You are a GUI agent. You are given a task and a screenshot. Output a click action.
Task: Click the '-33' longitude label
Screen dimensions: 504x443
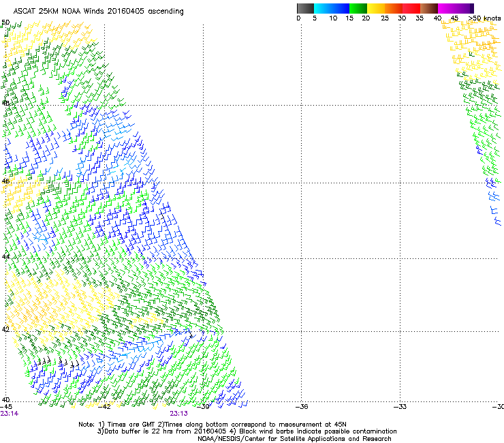tap(400, 407)
